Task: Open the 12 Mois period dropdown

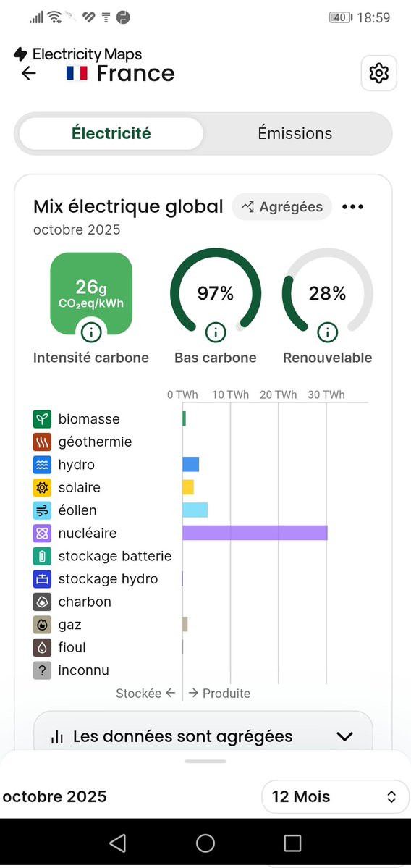Action: 335,796
